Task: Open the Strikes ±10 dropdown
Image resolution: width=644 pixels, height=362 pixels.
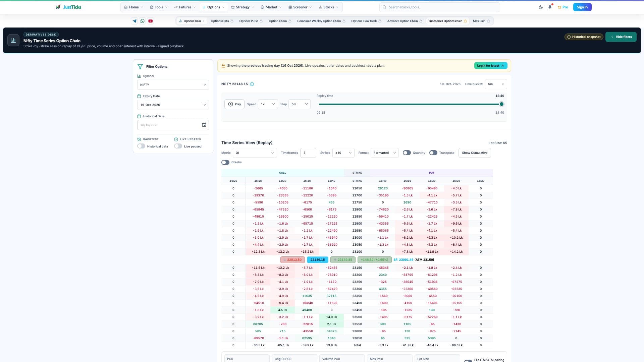Action: (343, 153)
